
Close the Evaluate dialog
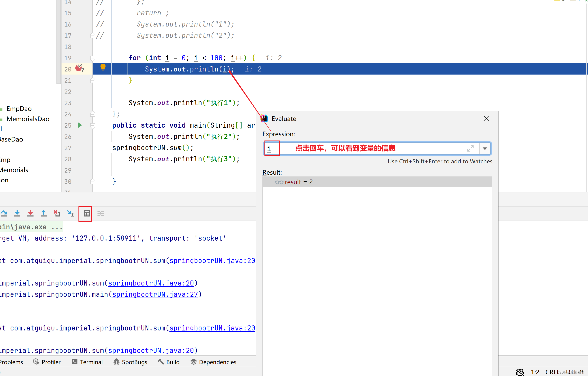click(486, 118)
